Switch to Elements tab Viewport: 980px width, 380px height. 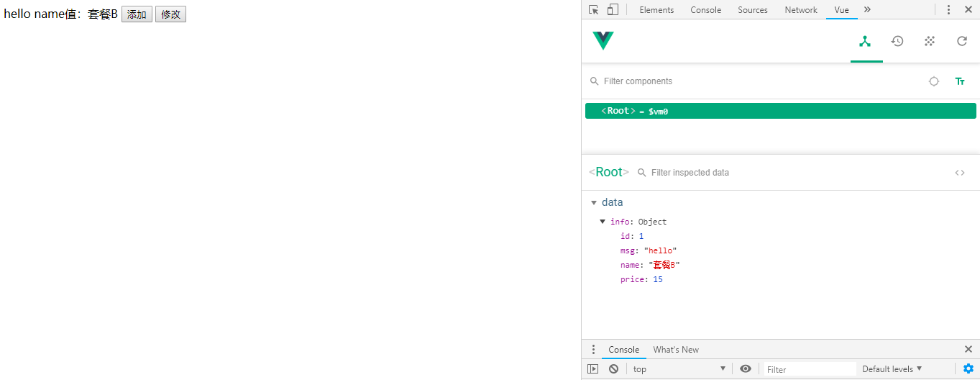pyautogui.click(x=656, y=9)
